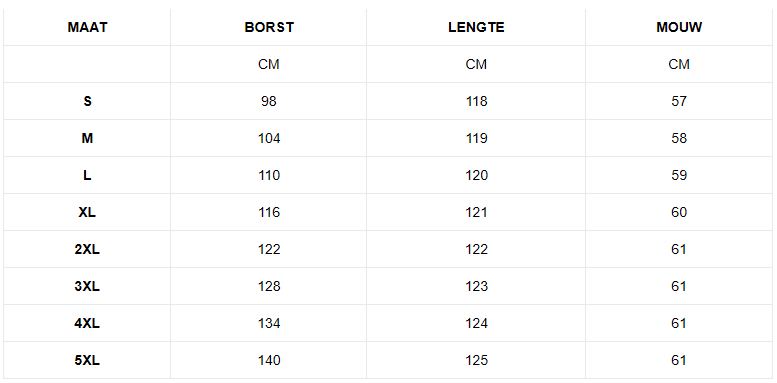This screenshot has width=777, height=383.
Task: Click the CM unit under BORST
Action: point(269,64)
